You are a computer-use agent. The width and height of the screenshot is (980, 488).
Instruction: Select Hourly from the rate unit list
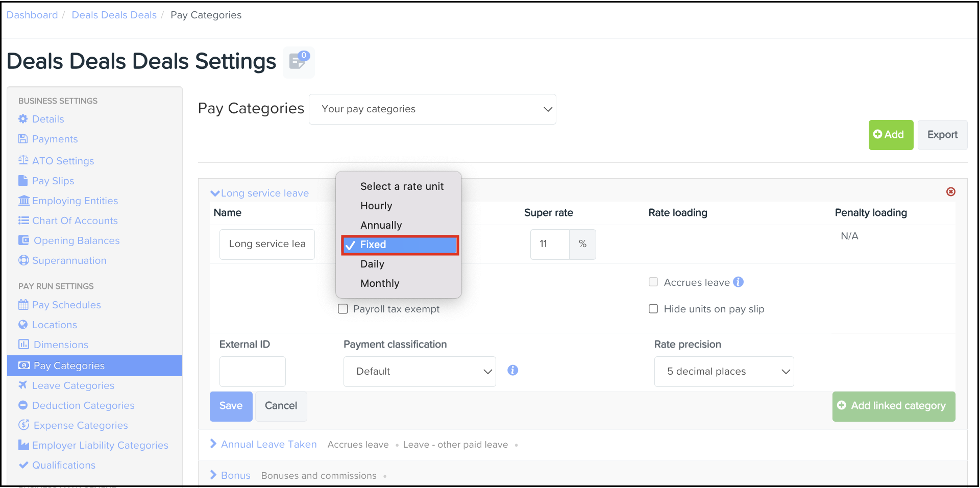click(376, 206)
